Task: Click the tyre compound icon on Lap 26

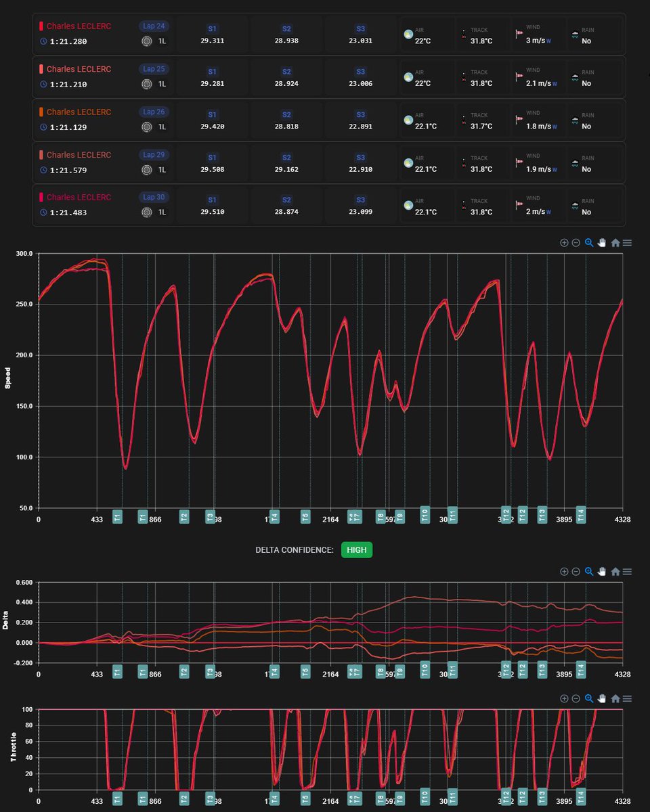Action: (x=146, y=127)
